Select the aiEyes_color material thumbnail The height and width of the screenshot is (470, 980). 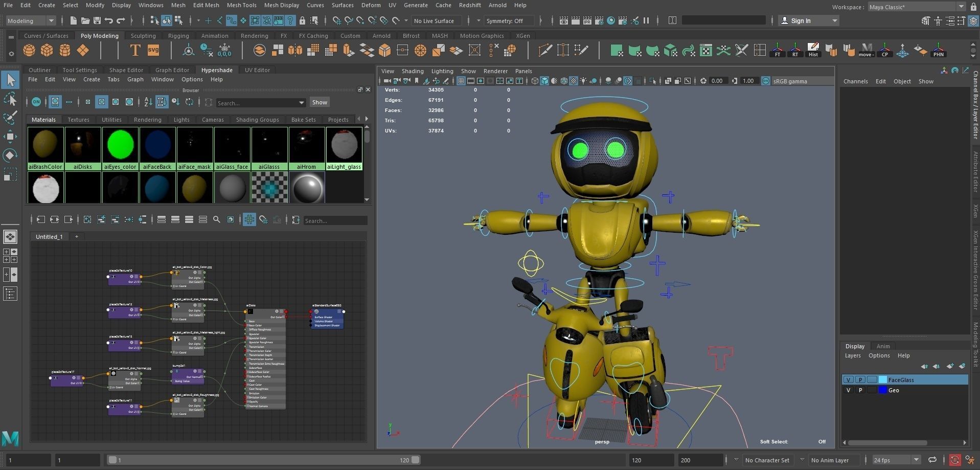[121, 148]
